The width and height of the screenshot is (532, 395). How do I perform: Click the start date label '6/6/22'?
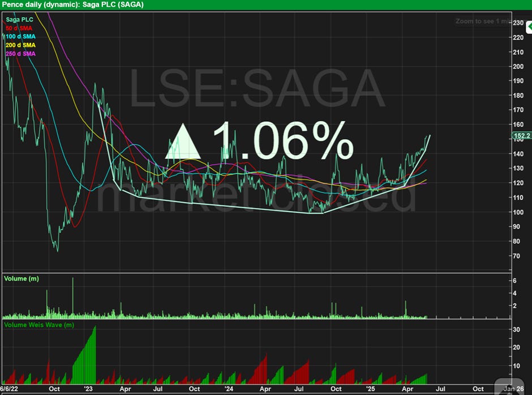[x=9, y=389]
